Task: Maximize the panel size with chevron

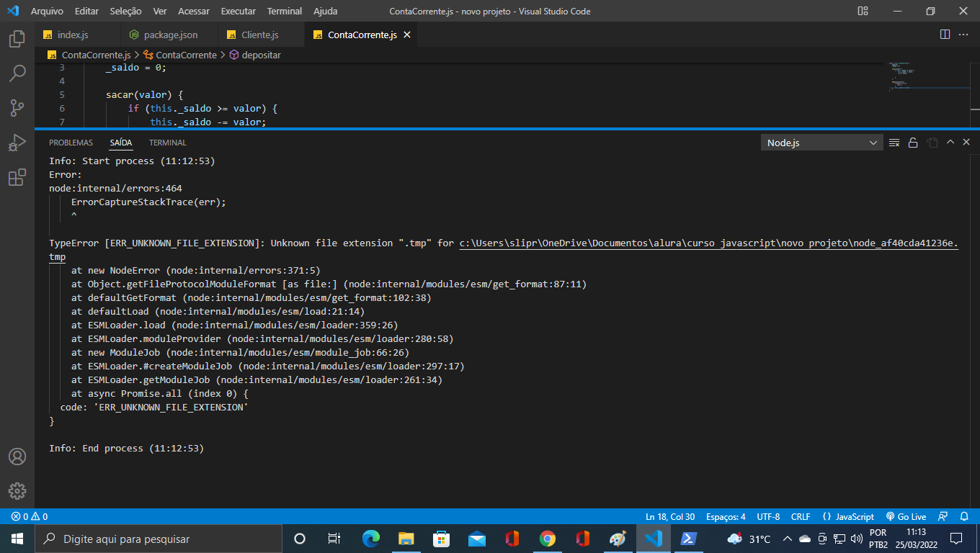Action: [x=950, y=143]
